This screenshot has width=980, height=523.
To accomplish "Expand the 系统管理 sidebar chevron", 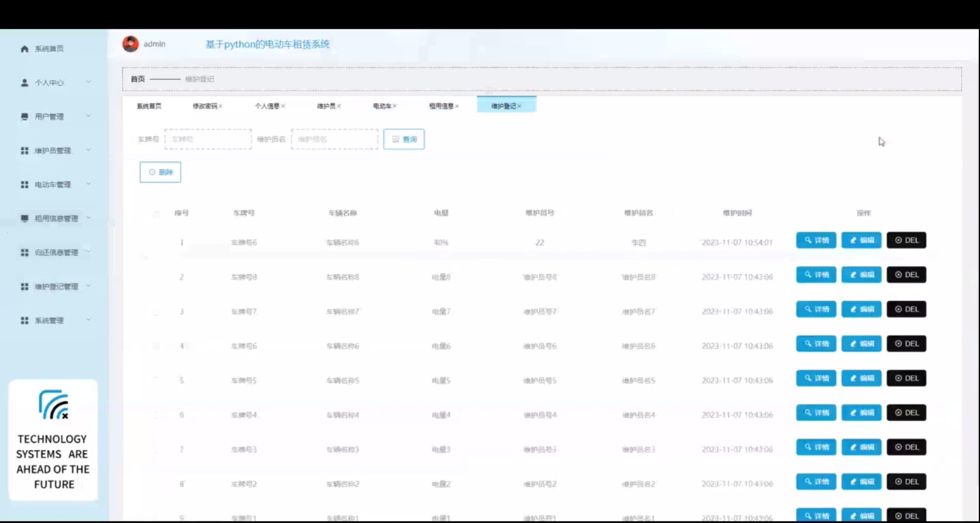I will (x=88, y=320).
